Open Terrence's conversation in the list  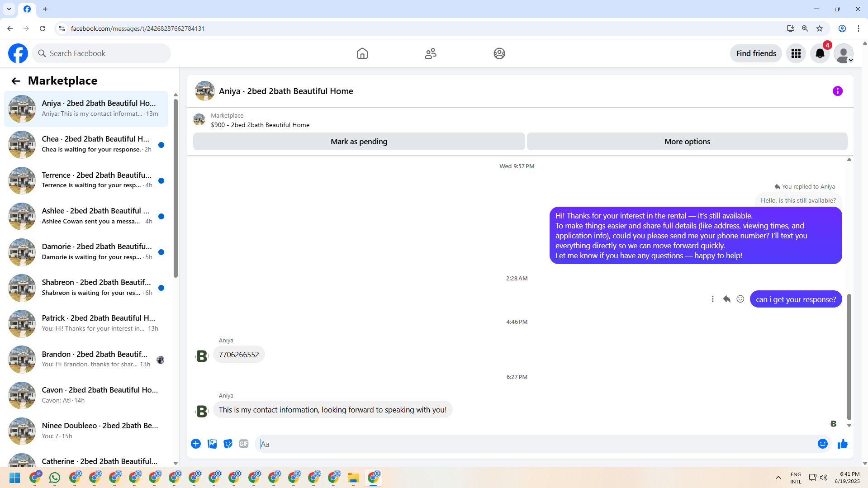click(86, 180)
